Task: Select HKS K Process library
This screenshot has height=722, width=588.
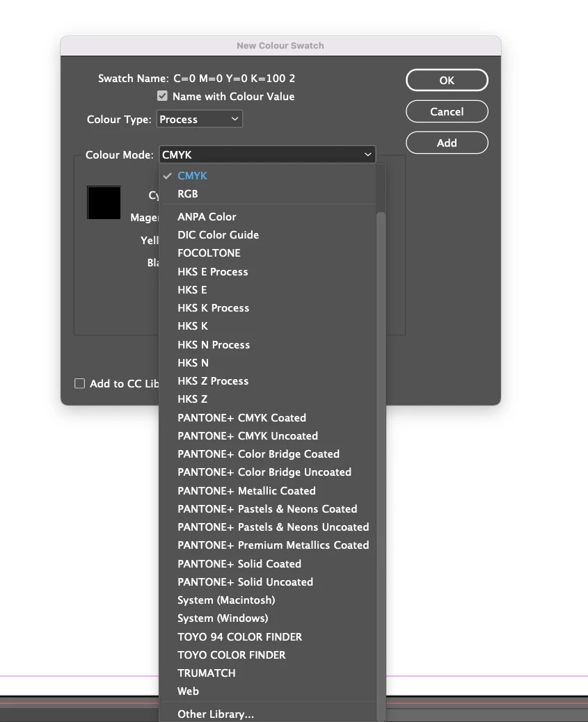Action: tap(267, 308)
